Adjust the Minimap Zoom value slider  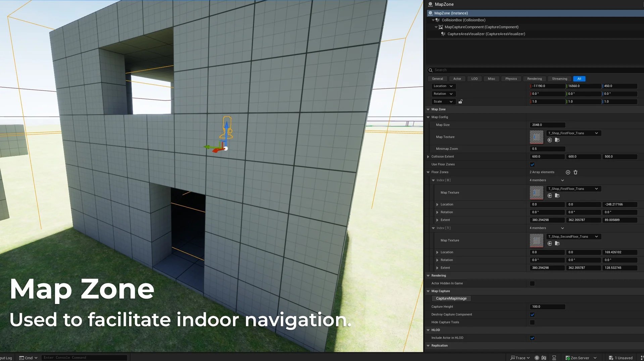[547, 149]
